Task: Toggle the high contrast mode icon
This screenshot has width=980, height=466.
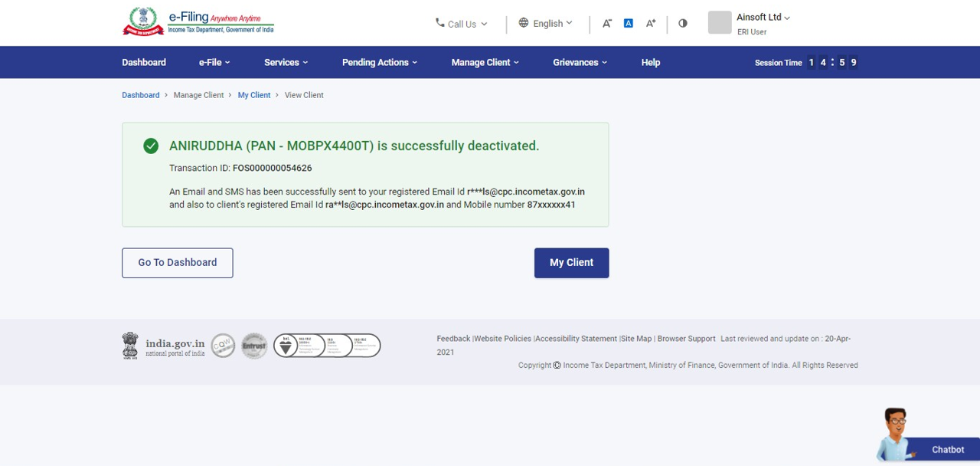Action: pos(683,24)
